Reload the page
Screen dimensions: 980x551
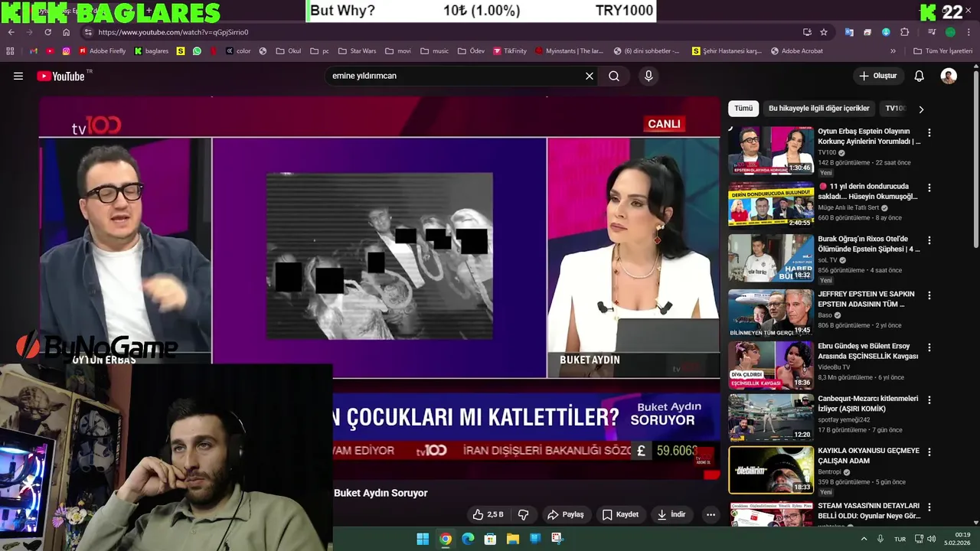click(47, 32)
